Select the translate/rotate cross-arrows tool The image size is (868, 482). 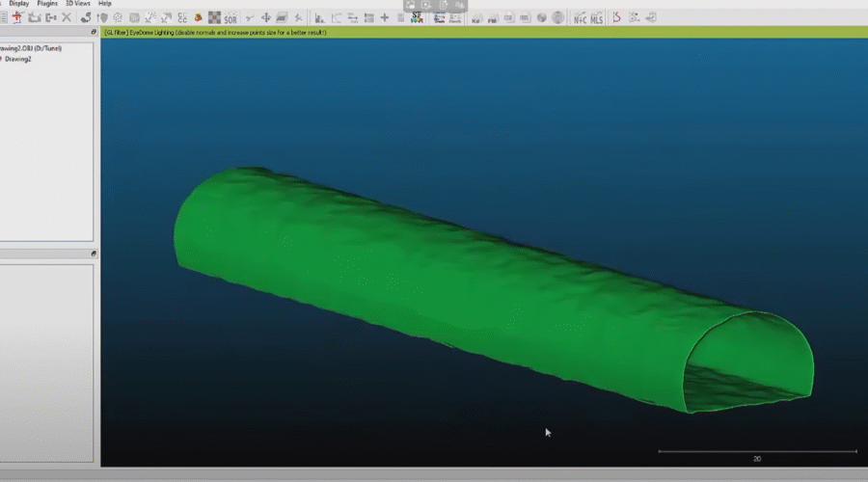[x=266, y=17]
